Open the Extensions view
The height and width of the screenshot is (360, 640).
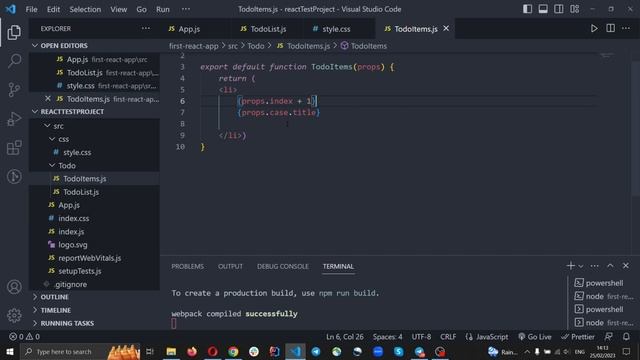click(x=14, y=148)
